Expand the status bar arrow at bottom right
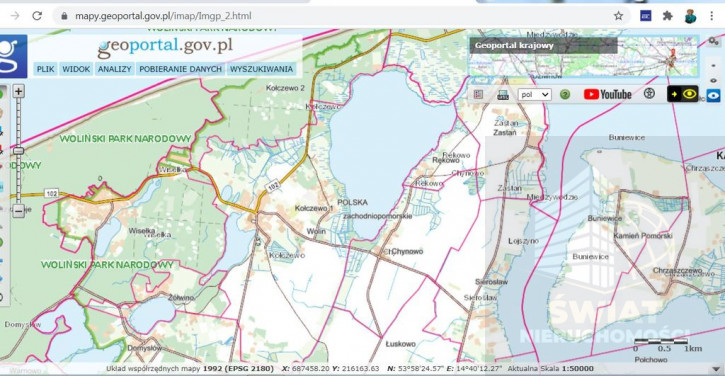 pyautogui.click(x=716, y=369)
